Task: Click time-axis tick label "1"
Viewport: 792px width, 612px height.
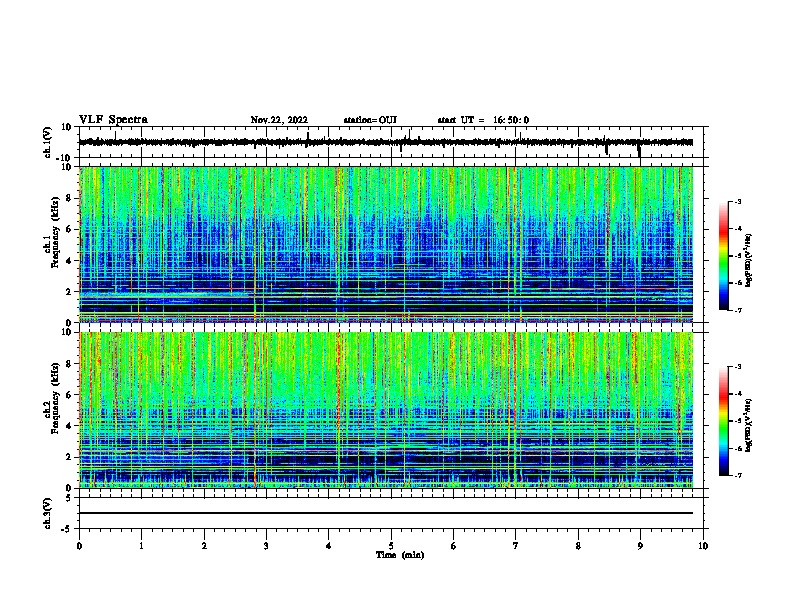Action: point(141,546)
